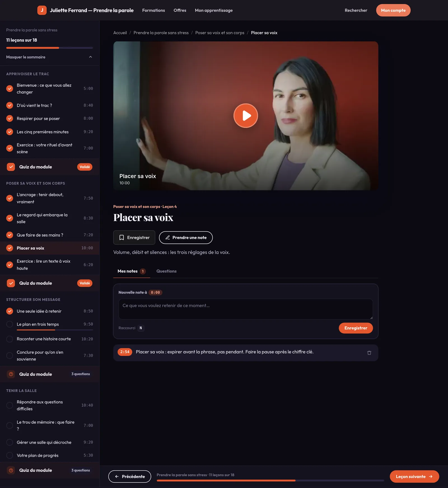Switch to the Questions tab
This screenshot has height=488, width=448.
[x=166, y=271]
